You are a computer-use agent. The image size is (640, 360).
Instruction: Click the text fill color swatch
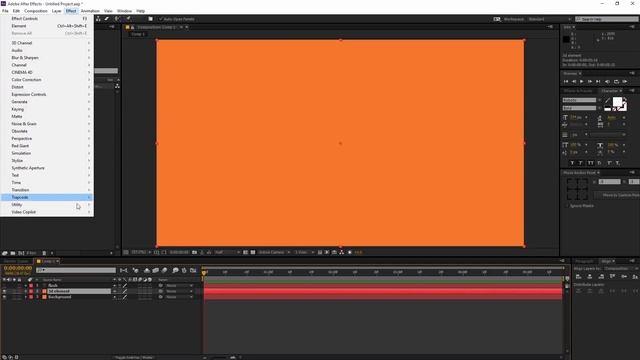point(617,102)
